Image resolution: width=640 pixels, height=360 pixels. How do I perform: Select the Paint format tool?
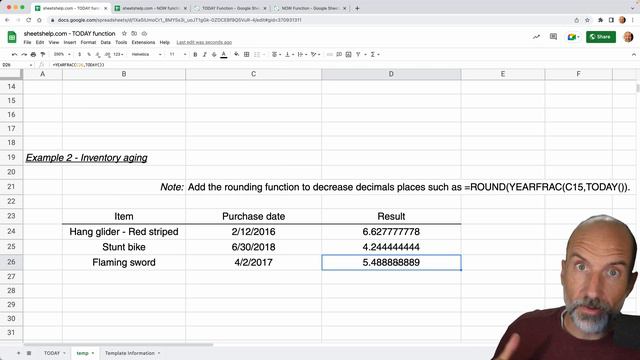(42, 54)
